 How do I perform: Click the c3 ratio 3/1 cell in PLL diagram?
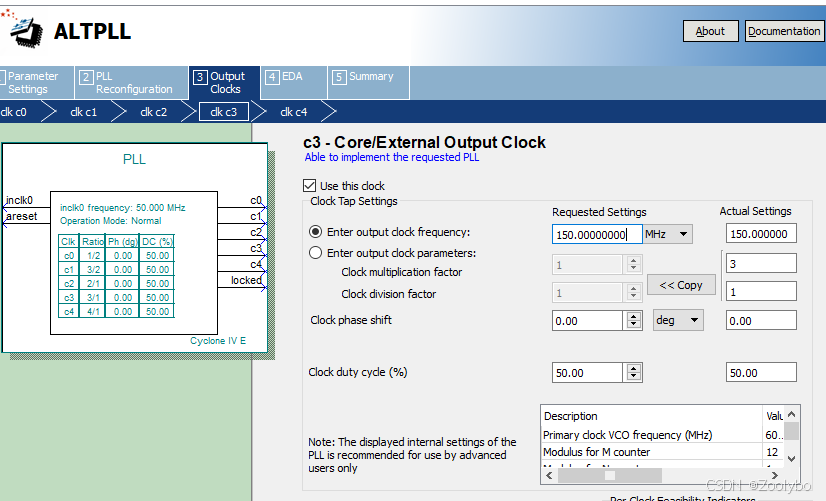(x=93, y=298)
